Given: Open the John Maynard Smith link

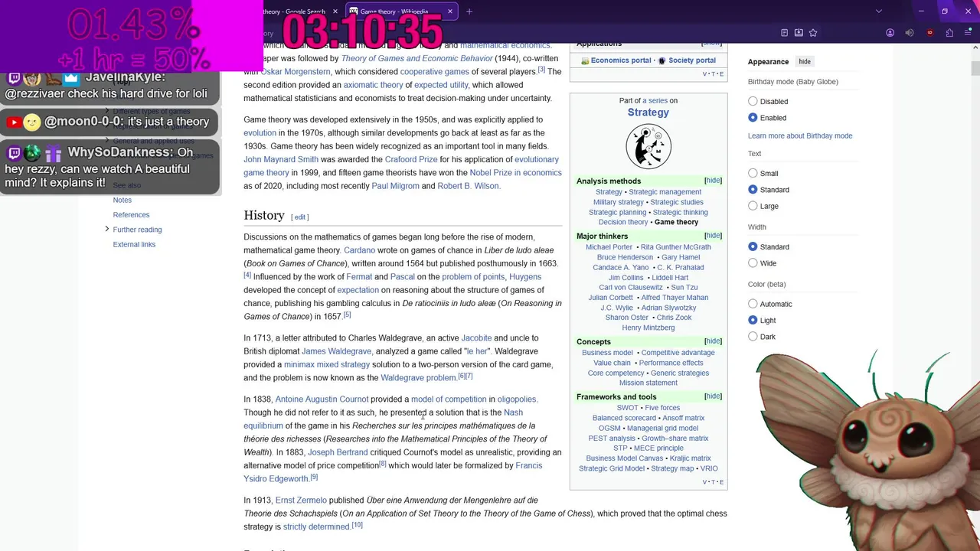Looking at the screenshot, I should 281,160.
